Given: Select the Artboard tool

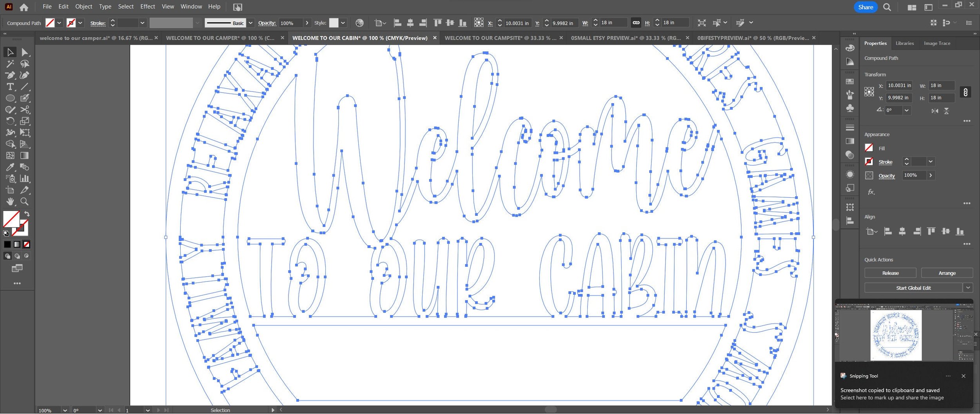Looking at the screenshot, I should click(10, 190).
